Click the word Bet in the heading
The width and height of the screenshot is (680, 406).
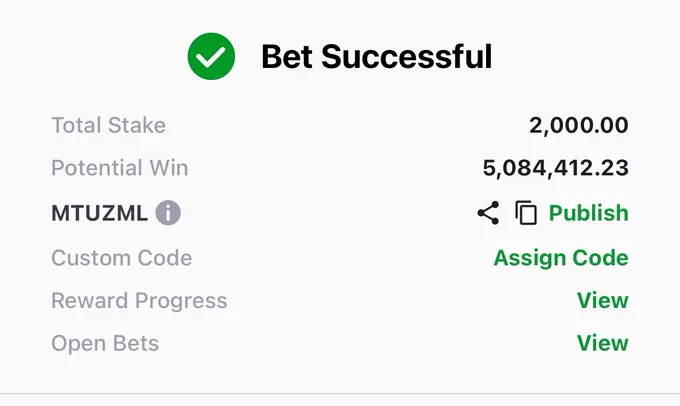[287, 56]
